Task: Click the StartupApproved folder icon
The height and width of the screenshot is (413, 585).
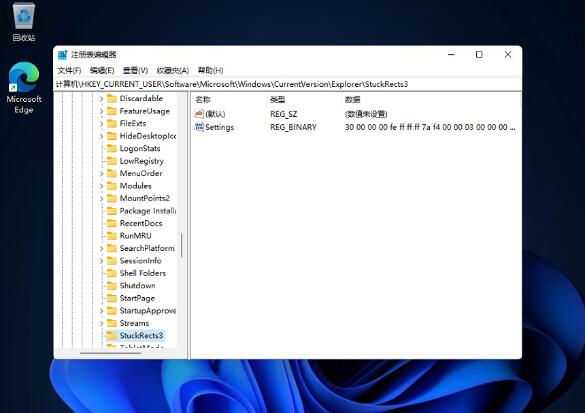Action: pyautogui.click(x=112, y=311)
